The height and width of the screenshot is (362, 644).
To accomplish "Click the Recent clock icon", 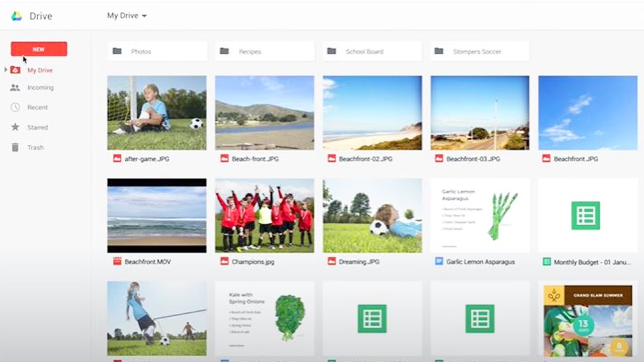I will click(x=15, y=107).
